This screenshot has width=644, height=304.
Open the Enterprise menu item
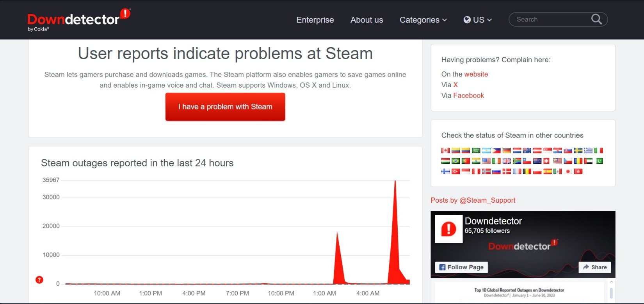(x=315, y=20)
